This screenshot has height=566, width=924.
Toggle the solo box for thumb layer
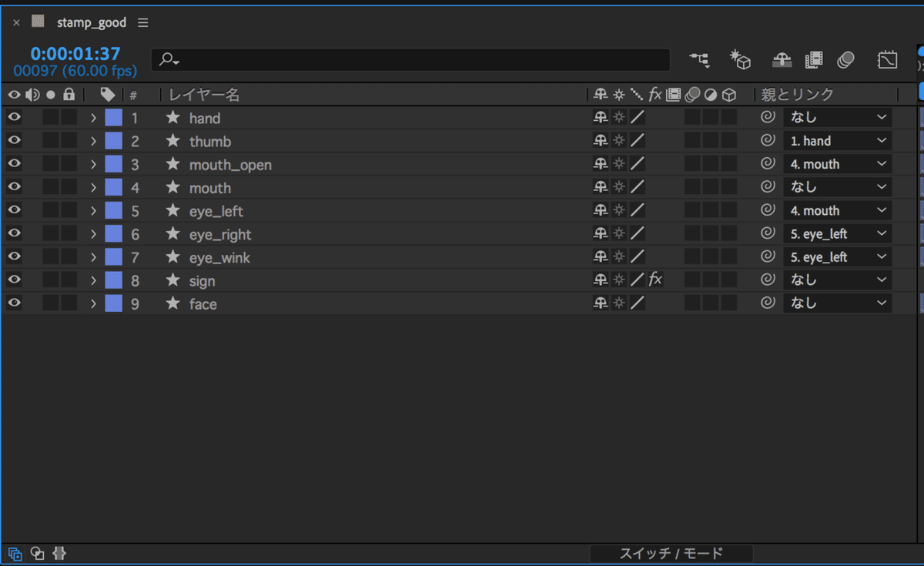tap(50, 141)
